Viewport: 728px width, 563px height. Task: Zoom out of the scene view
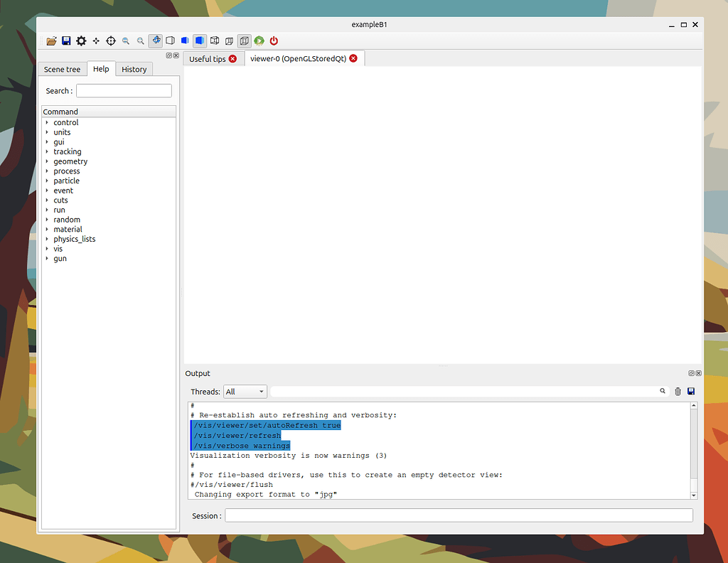click(x=126, y=41)
